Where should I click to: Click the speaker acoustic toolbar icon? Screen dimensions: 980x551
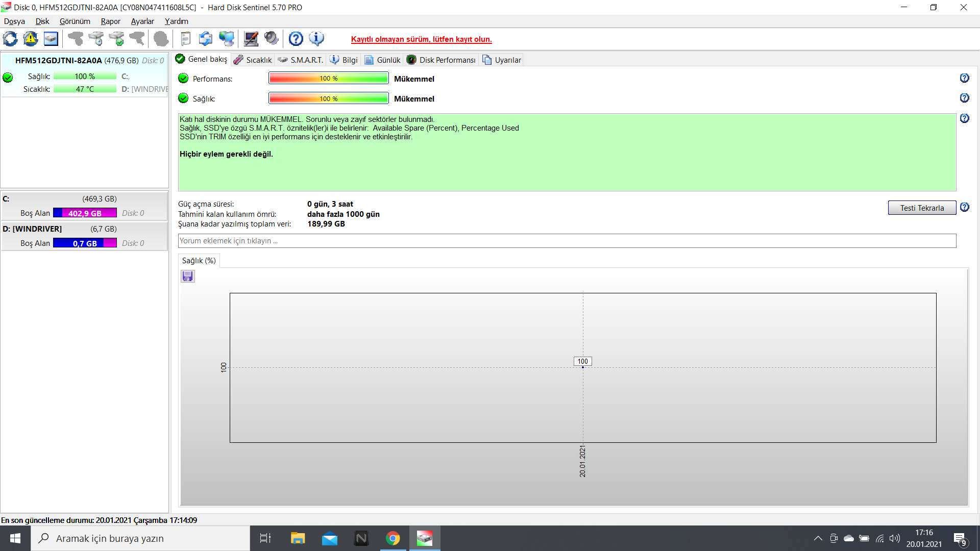[x=272, y=39]
